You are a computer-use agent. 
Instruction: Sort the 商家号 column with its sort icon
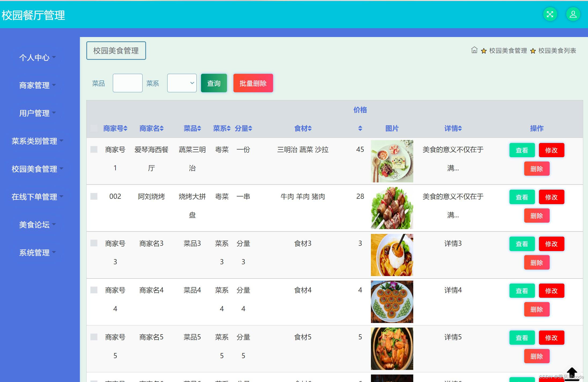(x=125, y=128)
